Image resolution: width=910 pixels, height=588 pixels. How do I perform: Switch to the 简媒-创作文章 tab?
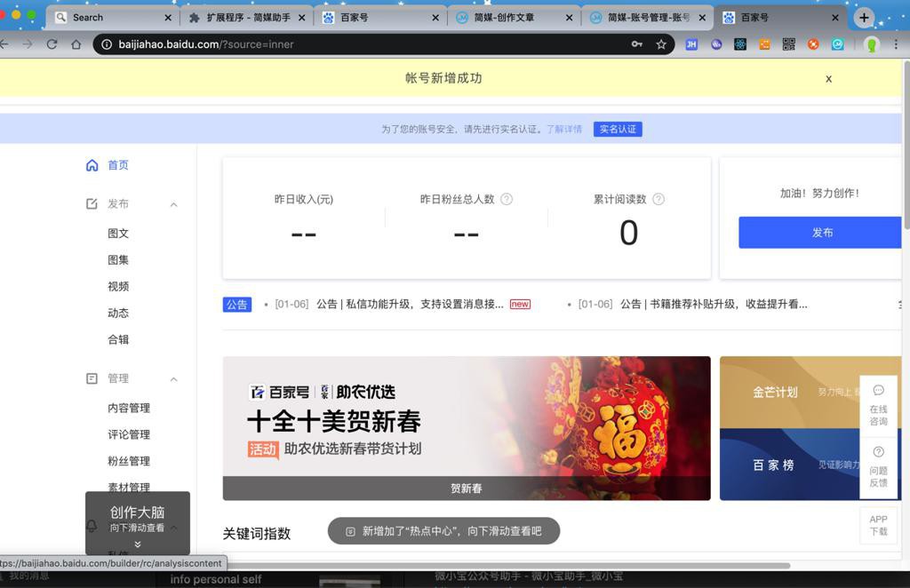point(515,18)
